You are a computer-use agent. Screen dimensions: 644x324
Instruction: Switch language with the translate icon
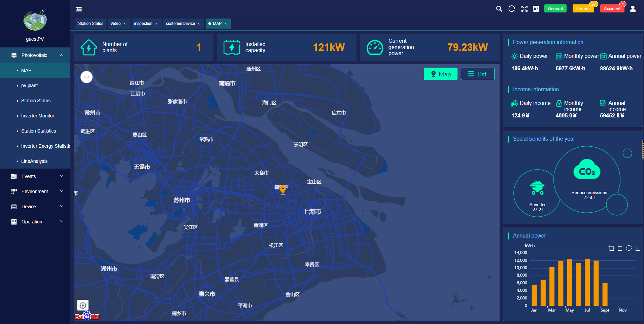536,9
